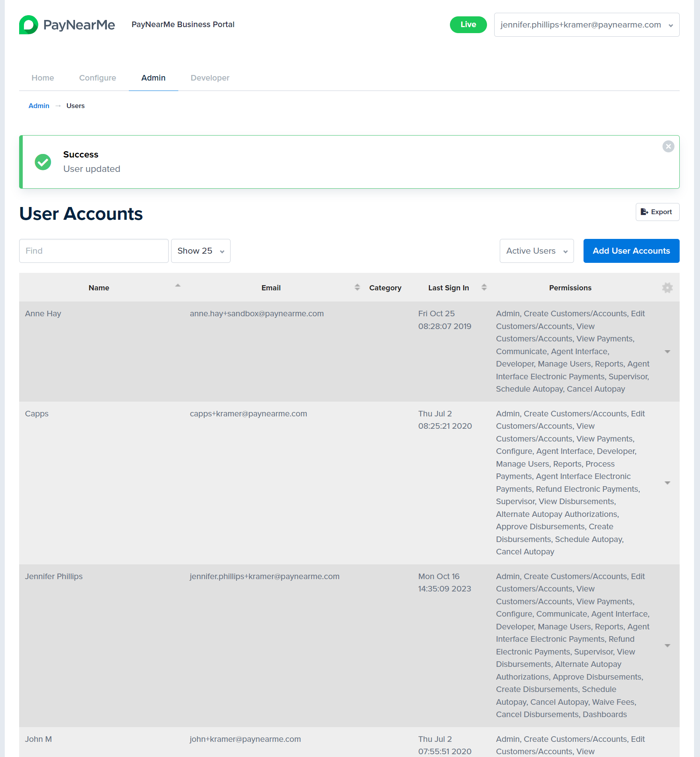Viewport: 700px width, 757px height.
Task: Select the John M name cell
Action: (x=38, y=739)
